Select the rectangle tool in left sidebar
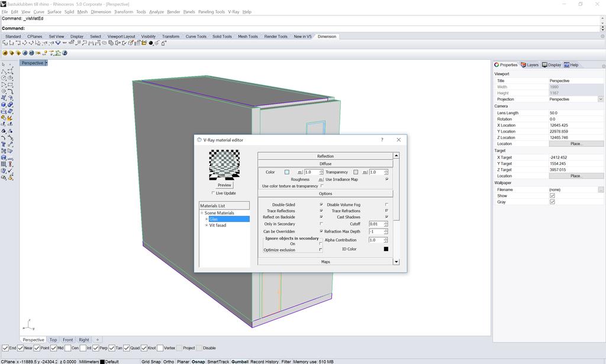 click(10, 84)
